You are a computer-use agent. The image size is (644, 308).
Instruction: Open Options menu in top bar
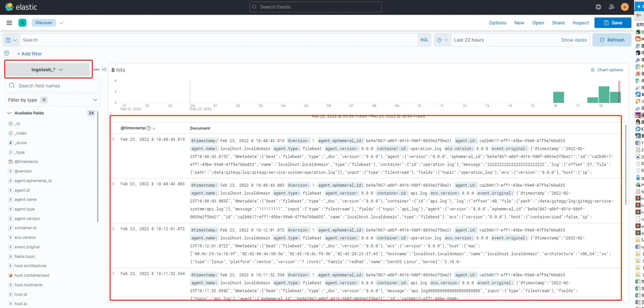[x=498, y=23]
